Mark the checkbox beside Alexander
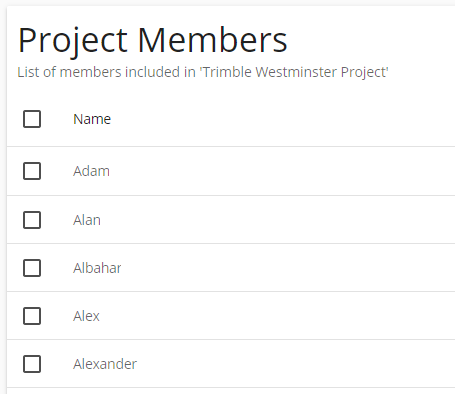 click(x=32, y=364)
